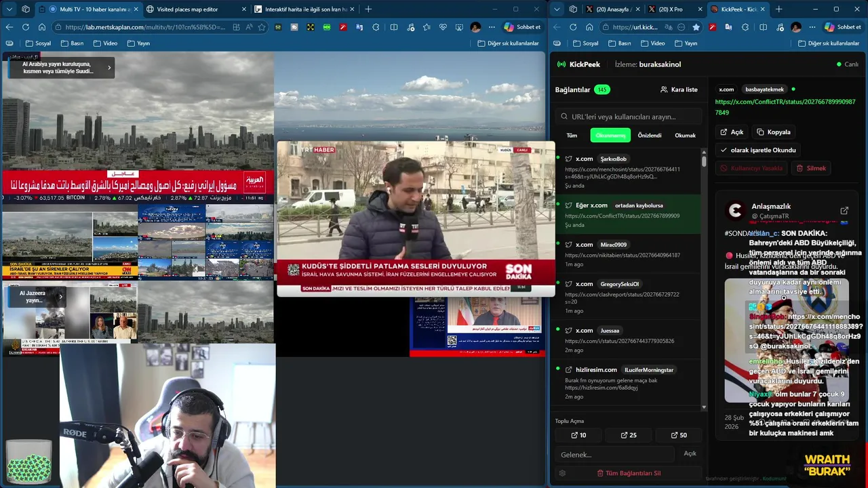
Task: Bulk open 10 links
Action: coord(578,435)
